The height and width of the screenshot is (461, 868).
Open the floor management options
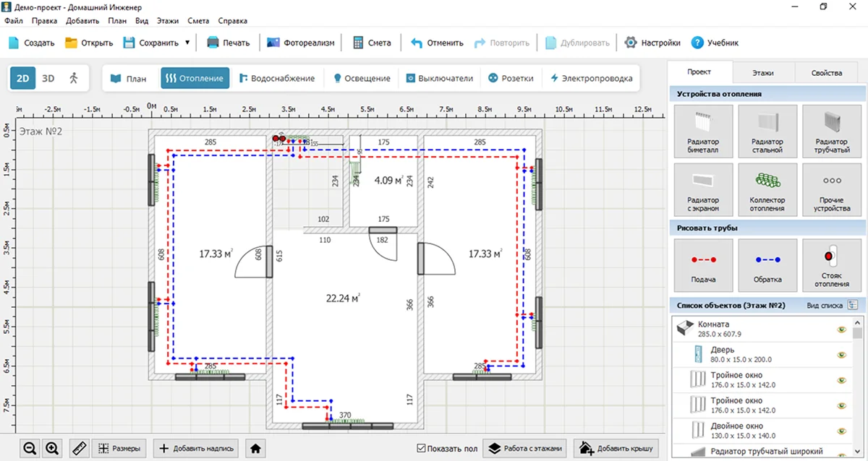(x=524, y=449)
